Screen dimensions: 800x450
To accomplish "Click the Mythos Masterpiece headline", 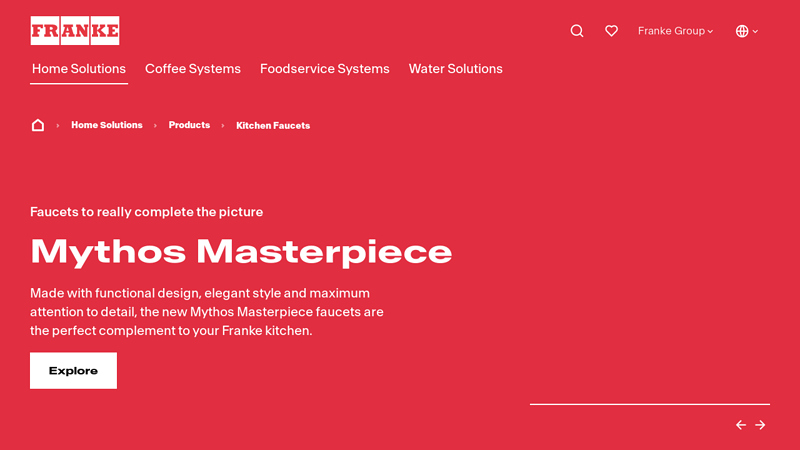I will click(x=241, y=251).
